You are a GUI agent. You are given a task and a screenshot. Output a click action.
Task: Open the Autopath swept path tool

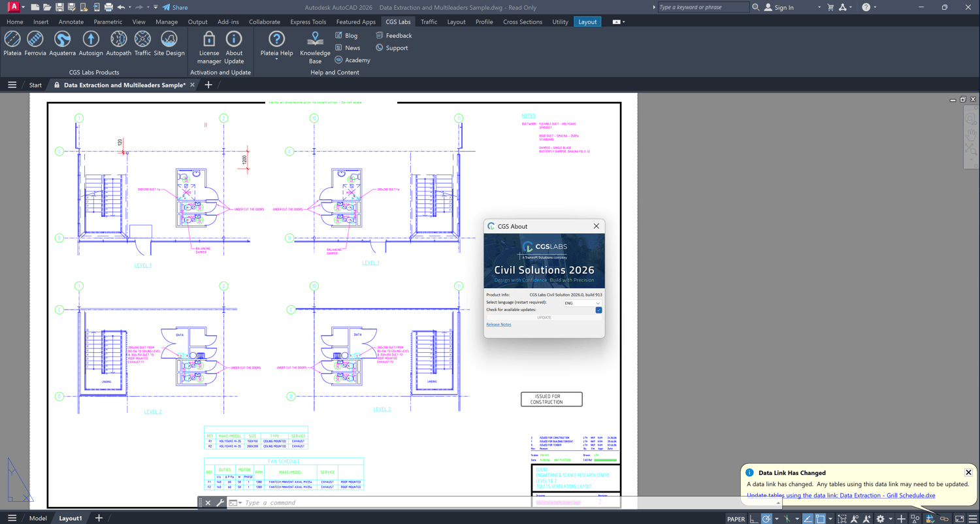[x=118, y=44]
